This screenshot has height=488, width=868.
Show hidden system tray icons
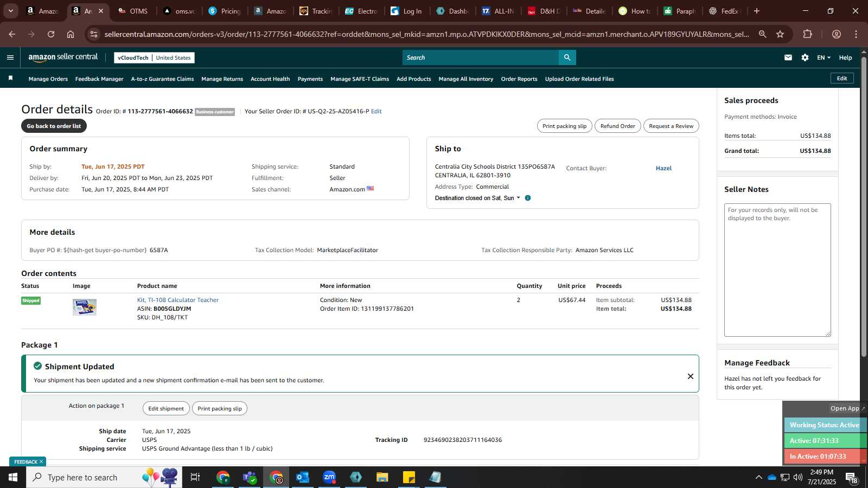pos(758,477)
